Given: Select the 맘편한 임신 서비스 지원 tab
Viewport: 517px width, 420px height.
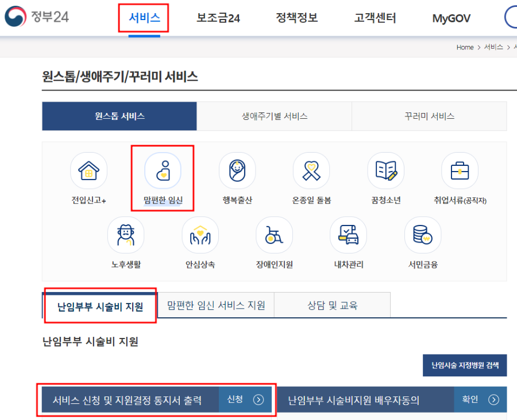Looking at the screenshot, I should point(215,306).
